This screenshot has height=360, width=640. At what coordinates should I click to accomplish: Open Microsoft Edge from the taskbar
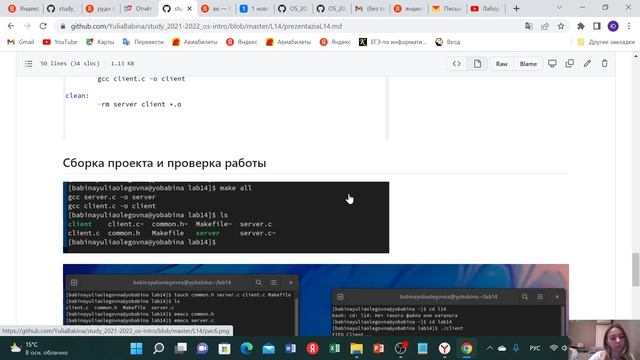(x=247, y=349)
